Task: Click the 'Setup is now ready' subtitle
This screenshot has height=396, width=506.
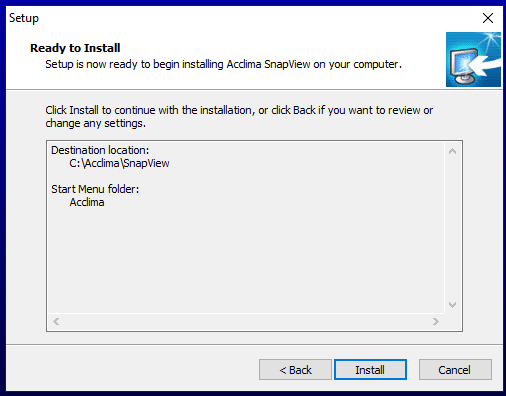Action: coord(224,64)
